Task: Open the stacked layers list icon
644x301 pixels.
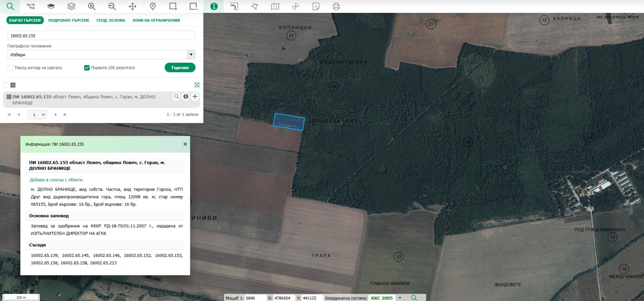Action: point(71,6)
